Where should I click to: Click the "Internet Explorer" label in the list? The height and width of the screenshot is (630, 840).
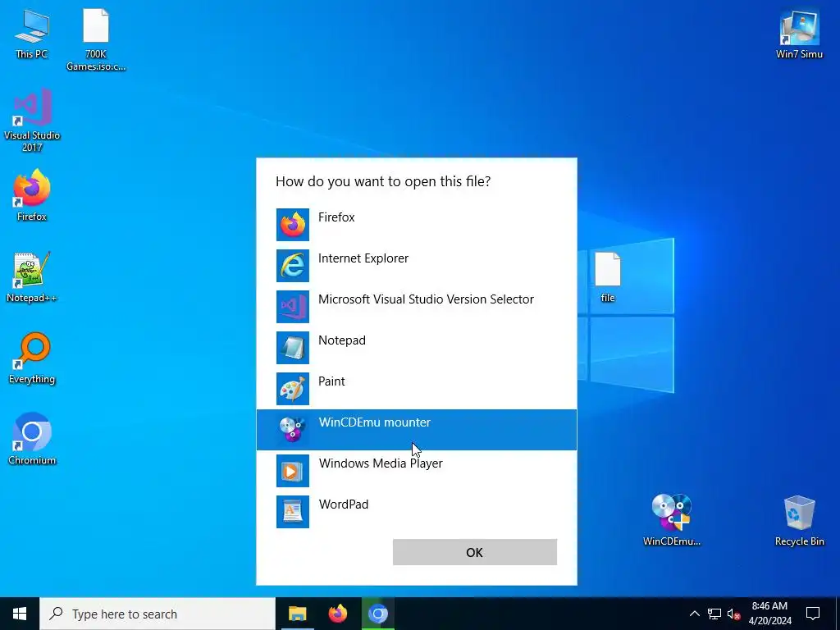click(x=363, y=258)
